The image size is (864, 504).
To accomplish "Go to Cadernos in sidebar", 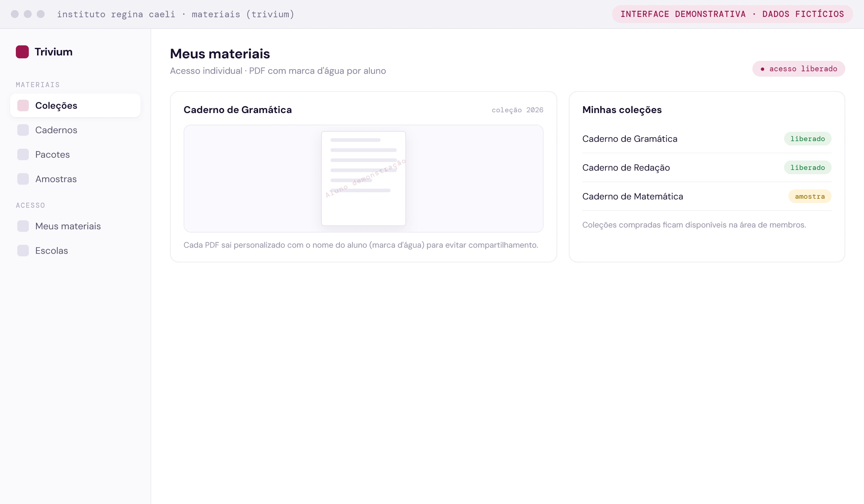I will (x=75, y=130).
